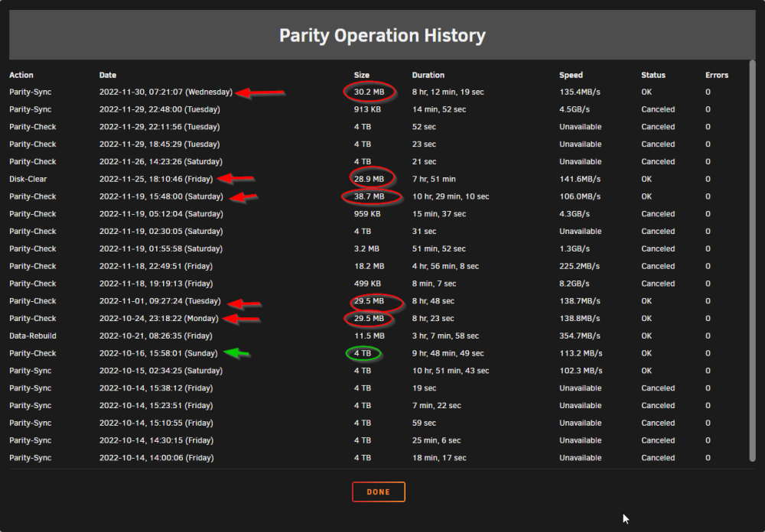Click the duration 52 sec
Image resolution: width=765 pixels, height=532 pixels.
coord(424,127)
